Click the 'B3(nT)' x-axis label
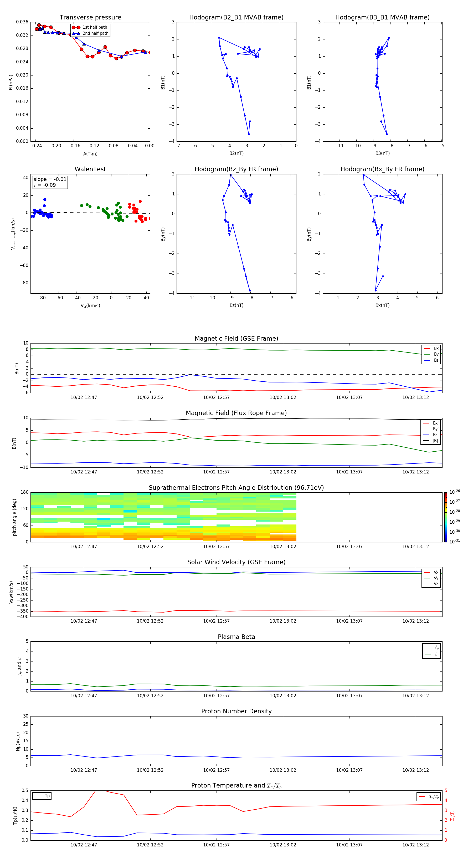Viewport: 473px width, 868px height. point(382,153)
